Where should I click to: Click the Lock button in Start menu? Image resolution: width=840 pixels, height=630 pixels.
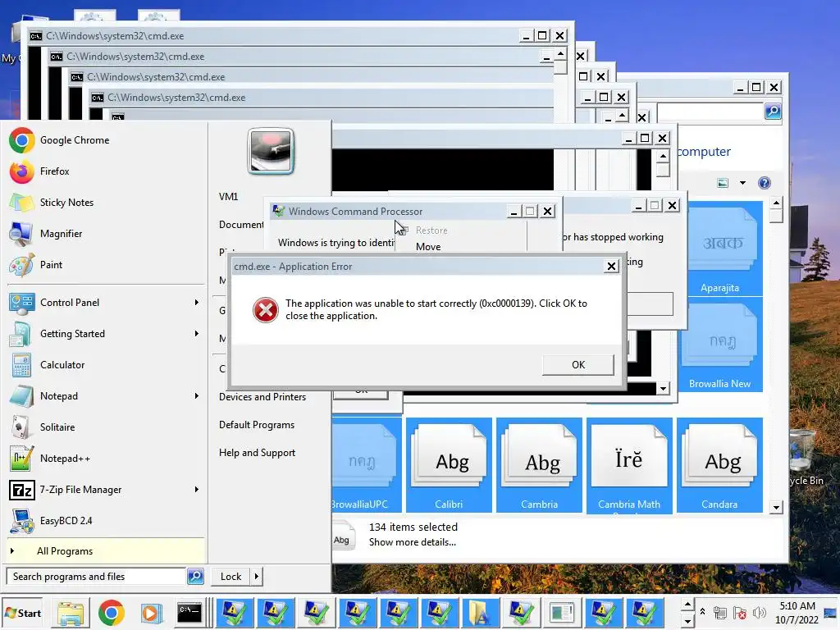point(231,577)
